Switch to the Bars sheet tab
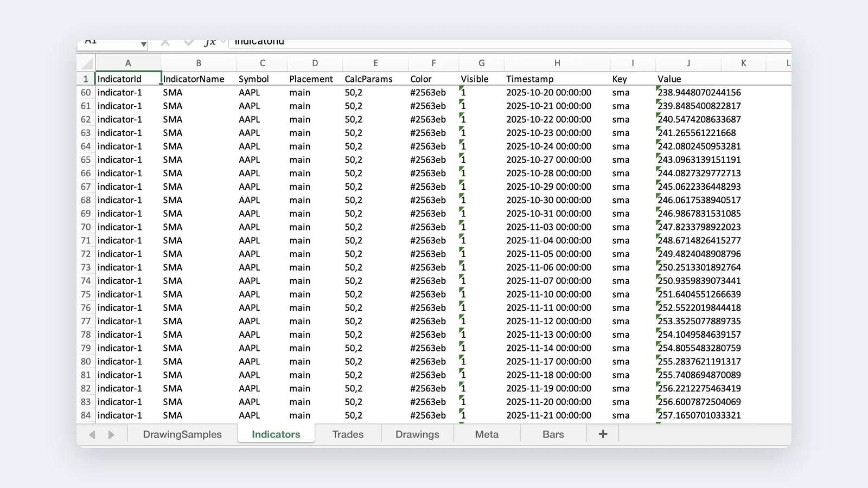The width and height of the screenshot is (868, 488). [553, 434]
